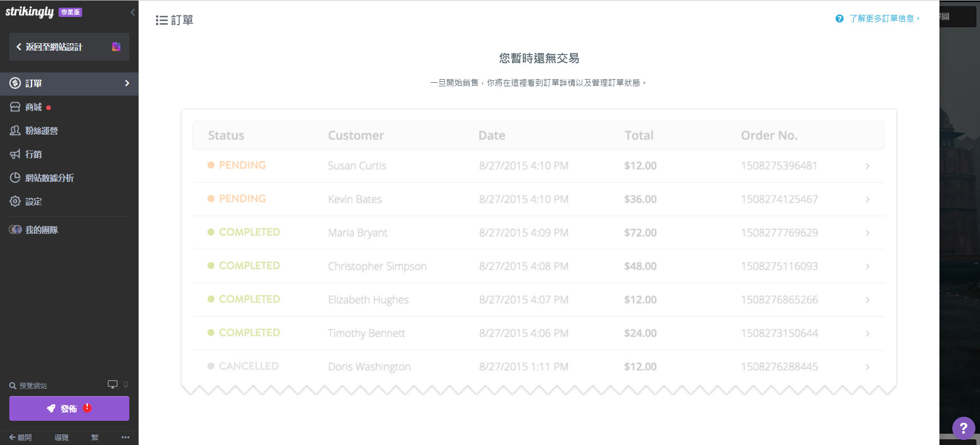The height and width of the screenshot is (445, 980).
Task: Click the purple 發佈 publish button
Action: (x=69, y=409)
